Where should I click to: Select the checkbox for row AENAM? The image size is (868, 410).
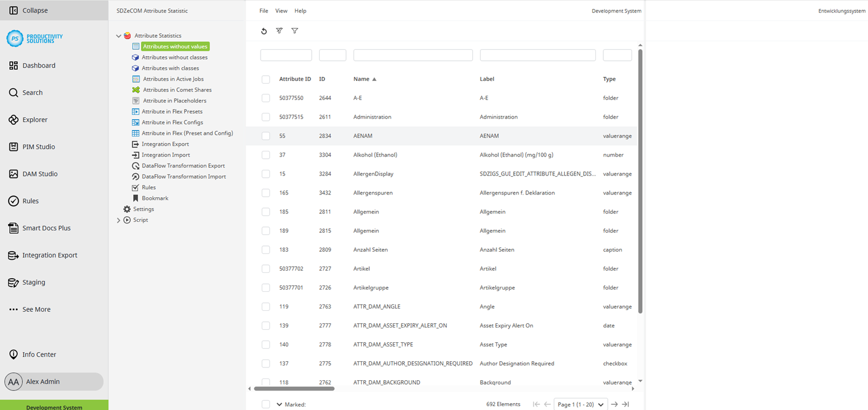[x=265, y=136]
